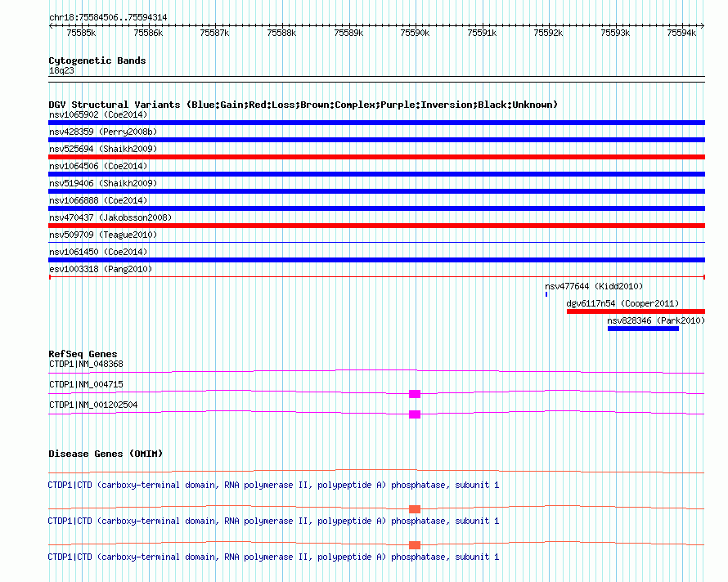Screen dimensions: 728x582
Task: Click the nsv1065902 (Coe2014) blue gain bar
Action: click(376, 123)
